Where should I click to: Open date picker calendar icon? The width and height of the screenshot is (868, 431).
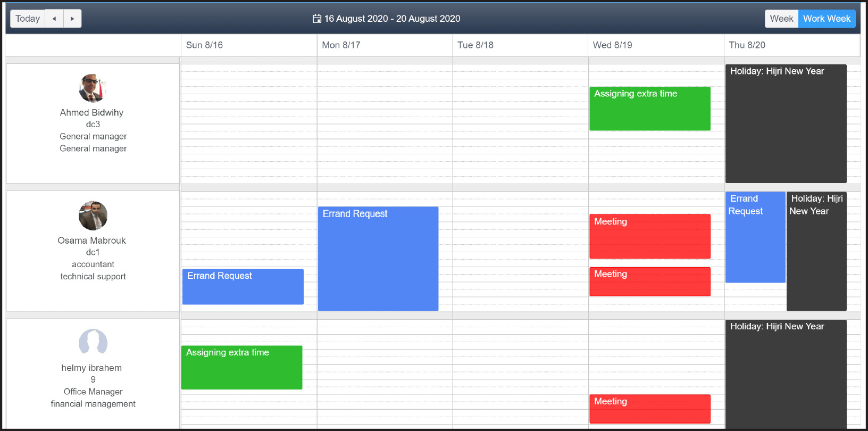[317, 19]
